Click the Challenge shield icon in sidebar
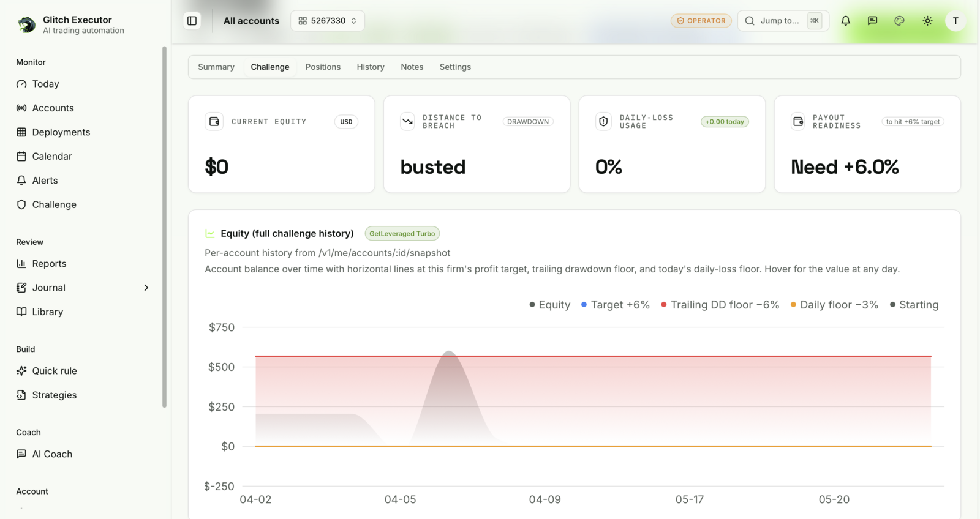 [x=21, y=204]
